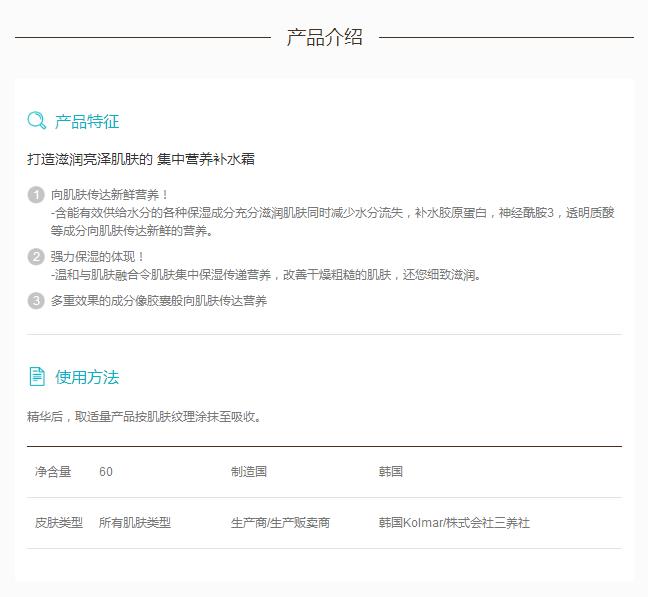Click the 强力保湿的体现 feature title

click(x=98, y=257)
